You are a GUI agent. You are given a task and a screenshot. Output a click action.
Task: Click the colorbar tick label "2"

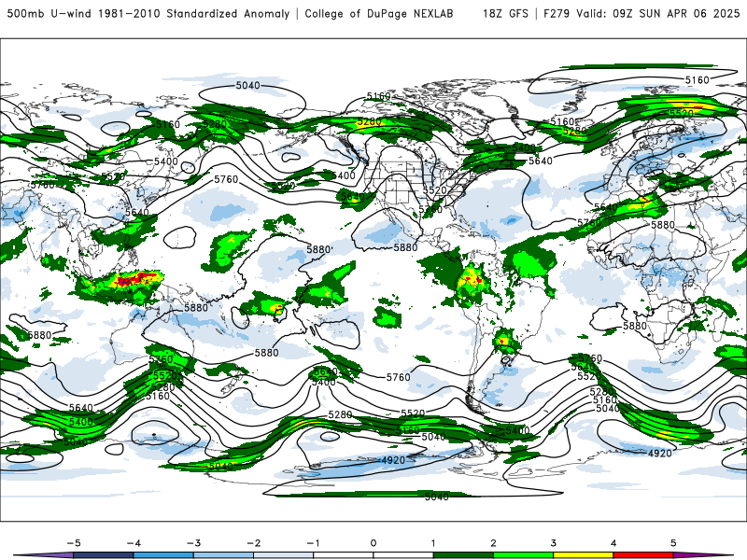coord(493,543)
